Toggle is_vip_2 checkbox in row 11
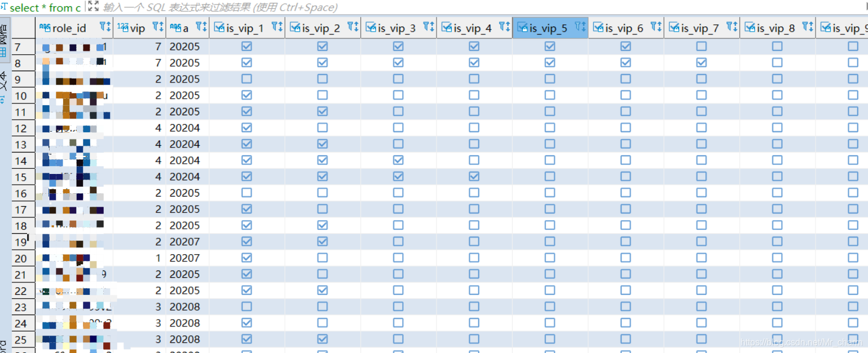Screen dimensions: 868x353 [x=323, y=111]
